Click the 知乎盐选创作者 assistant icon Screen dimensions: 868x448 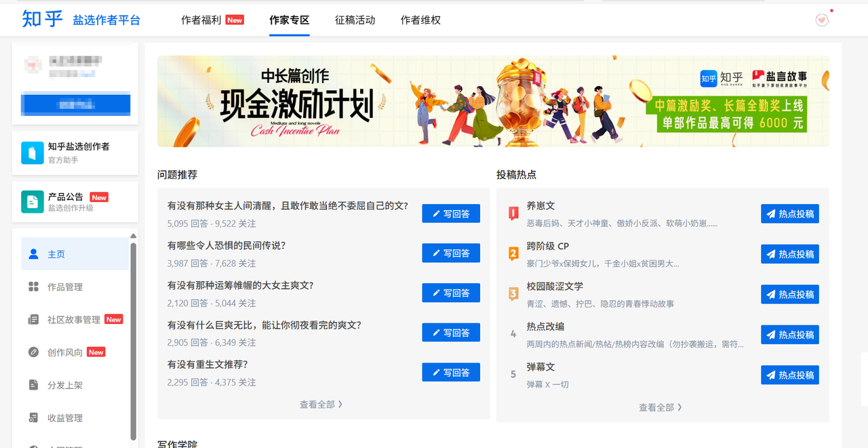click(x=32, y=152)
